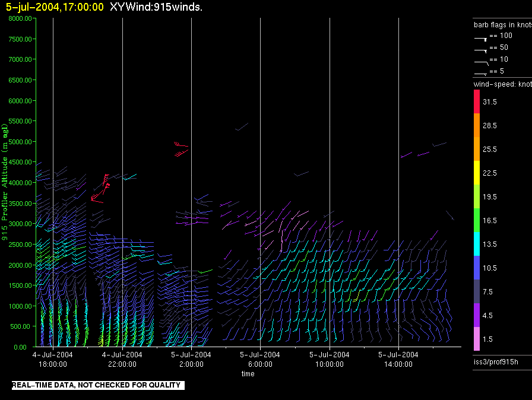Click the 100-knot barb flag legend symbol
The image size is (532, 400).
point(480,39)
